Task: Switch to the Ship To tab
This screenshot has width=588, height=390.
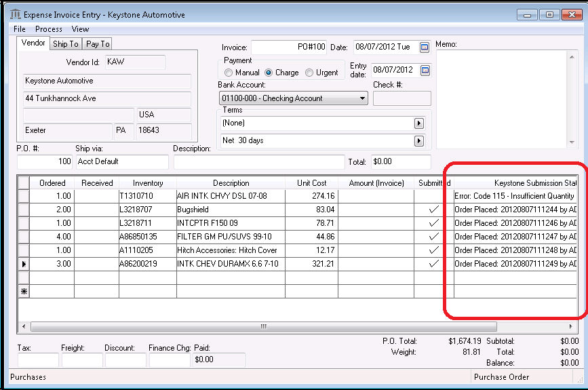Action: tap(66, 44)
